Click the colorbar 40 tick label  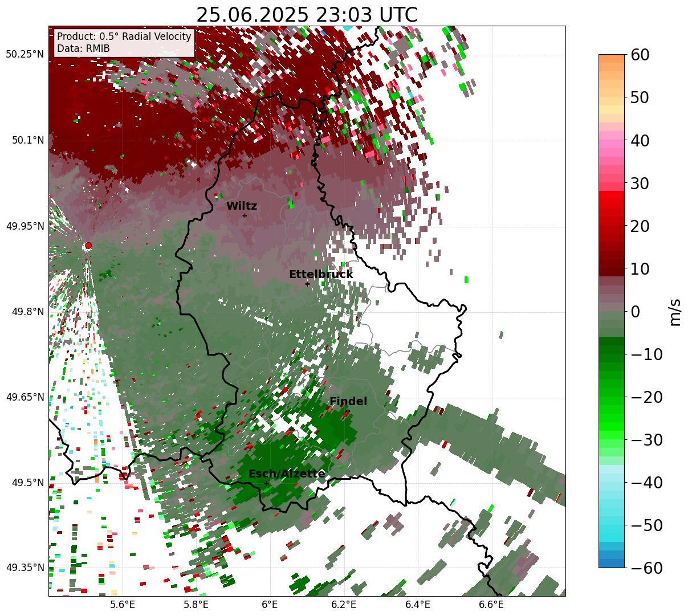point(640,140)
